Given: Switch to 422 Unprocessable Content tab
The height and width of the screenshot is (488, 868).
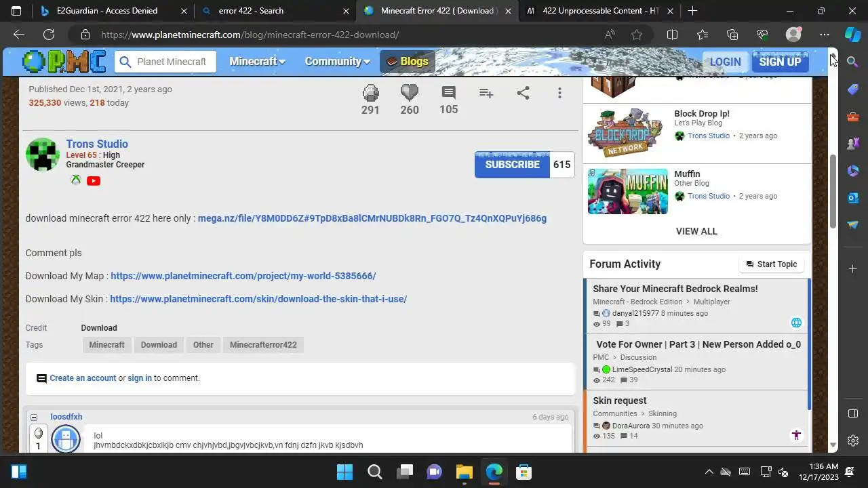Looking at the screenshot, I should tap(601, 11).
